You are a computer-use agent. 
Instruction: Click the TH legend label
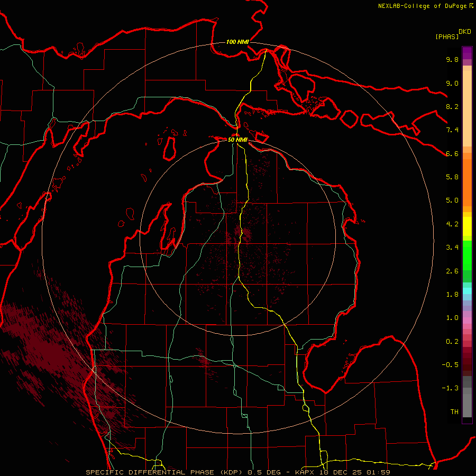454,412
